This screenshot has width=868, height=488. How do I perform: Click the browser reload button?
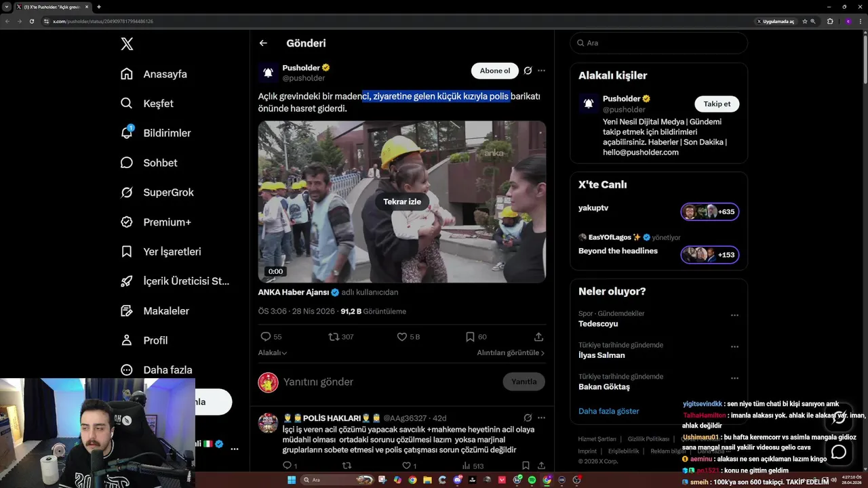coord(31,21)
